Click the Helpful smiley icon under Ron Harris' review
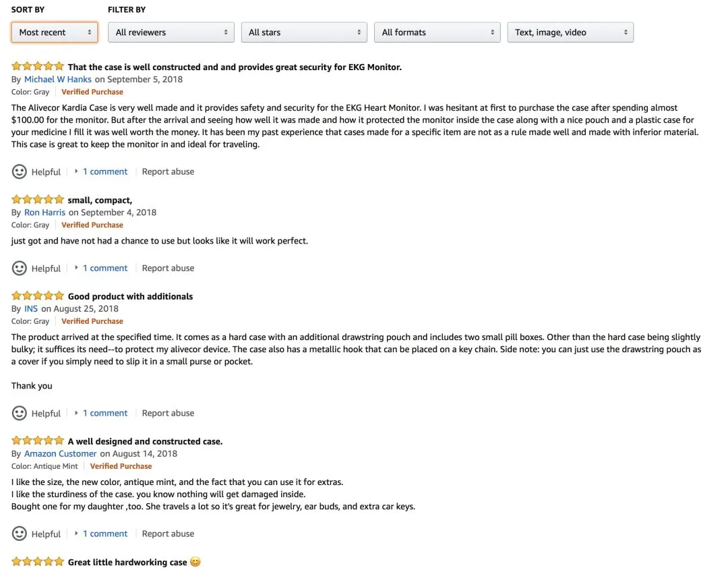The height and width of the screenshot is (570, 728). 19,268
